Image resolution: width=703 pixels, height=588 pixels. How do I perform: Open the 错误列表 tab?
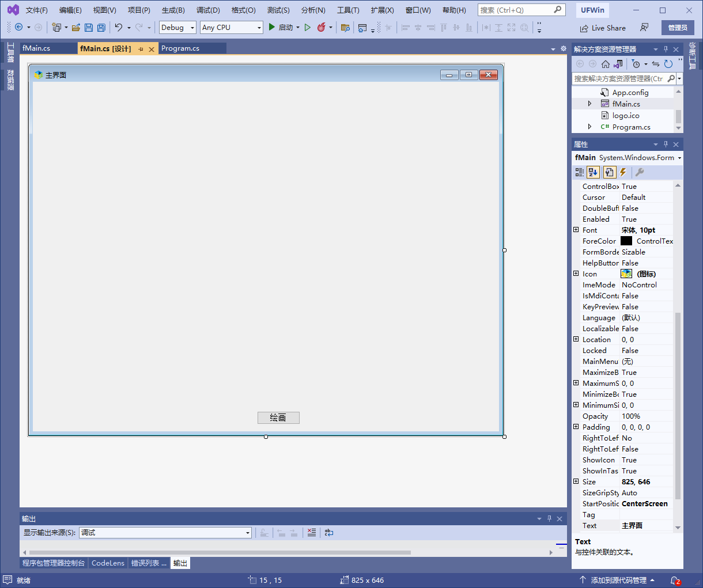149,563
